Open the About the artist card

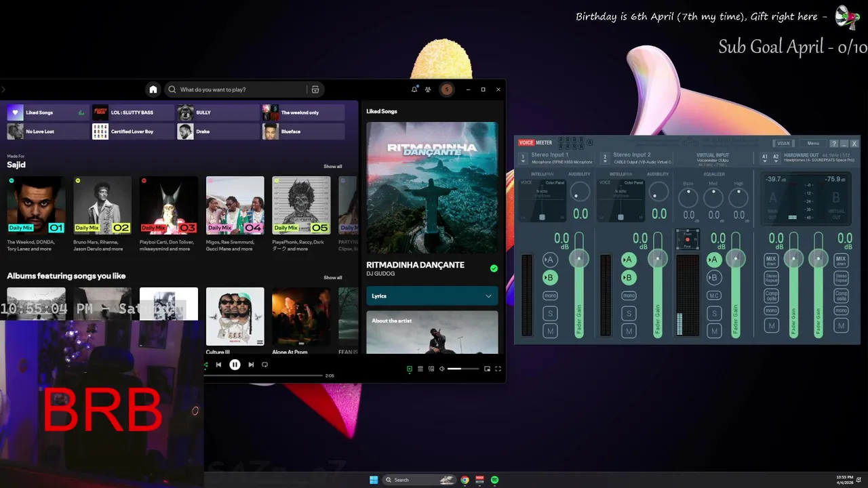click(432, 332)
